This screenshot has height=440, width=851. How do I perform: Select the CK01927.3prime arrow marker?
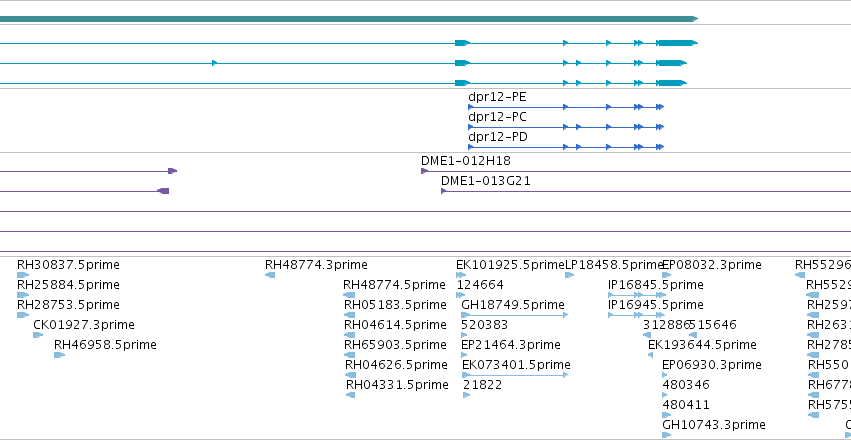pos(38,335)
